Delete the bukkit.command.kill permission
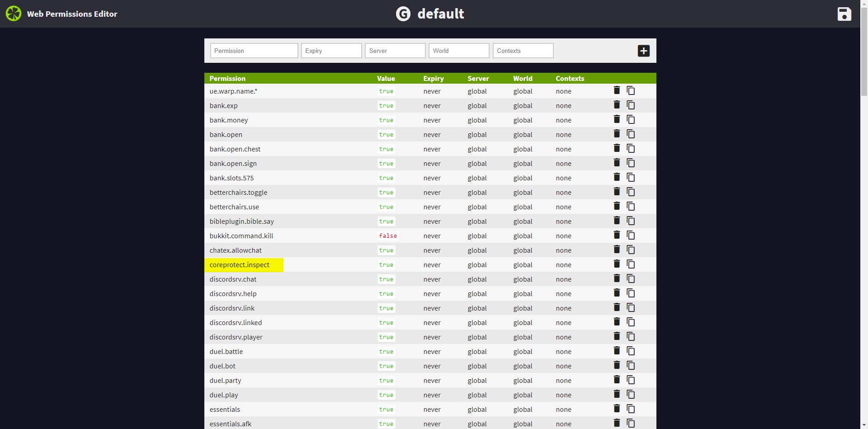The width and height of the screenshot is (868, 429). tap(617, 235)
